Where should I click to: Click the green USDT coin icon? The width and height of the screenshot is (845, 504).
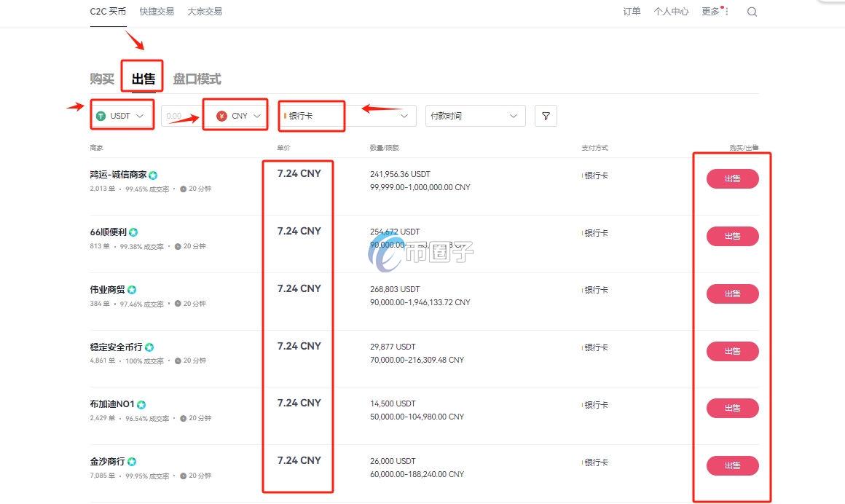101,115
